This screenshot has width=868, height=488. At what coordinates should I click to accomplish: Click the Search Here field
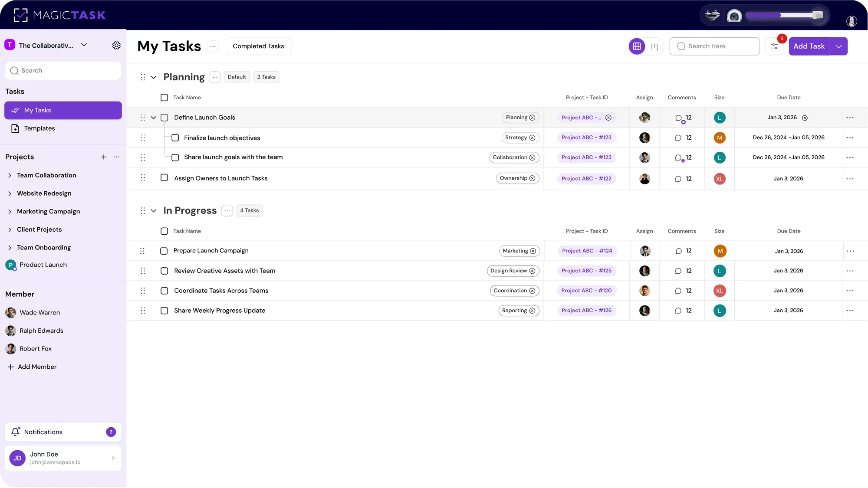click(x=714, y=46)
